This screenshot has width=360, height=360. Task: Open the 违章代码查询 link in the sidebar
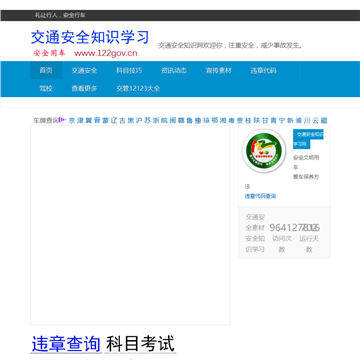[x=260, y=196]
